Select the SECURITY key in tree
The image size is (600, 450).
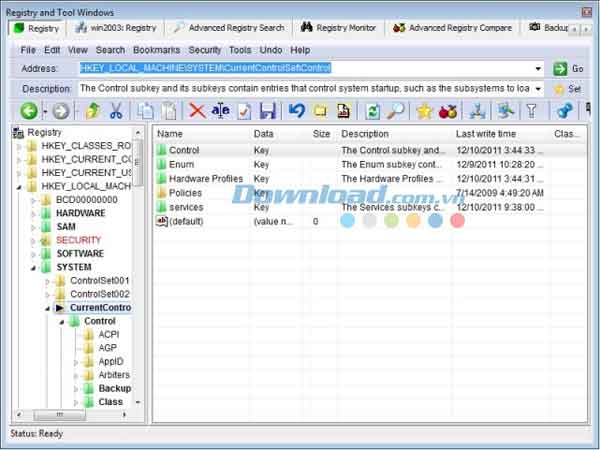pos(78,240)
